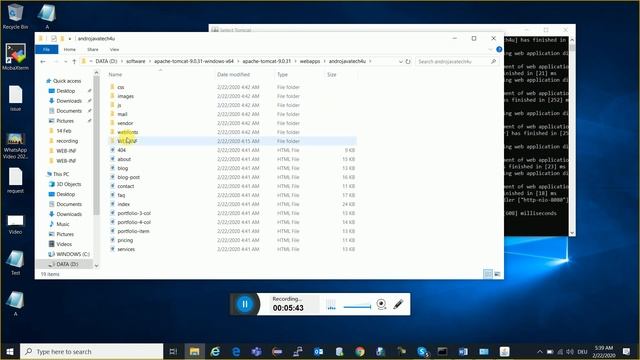Viewport: 640px width, 360px height.
Task: Select the webfonts folder
Action: (127, 132)
